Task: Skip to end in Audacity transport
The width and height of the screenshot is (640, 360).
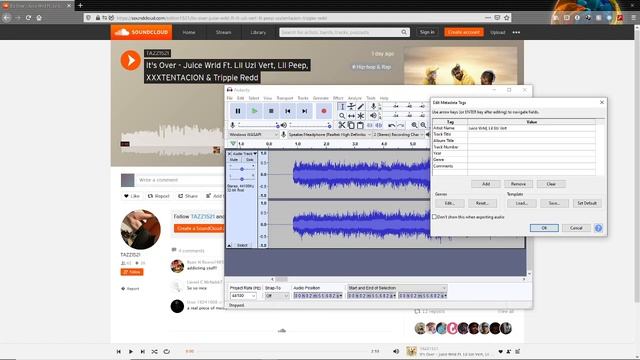Action: [x=304, y=111]
